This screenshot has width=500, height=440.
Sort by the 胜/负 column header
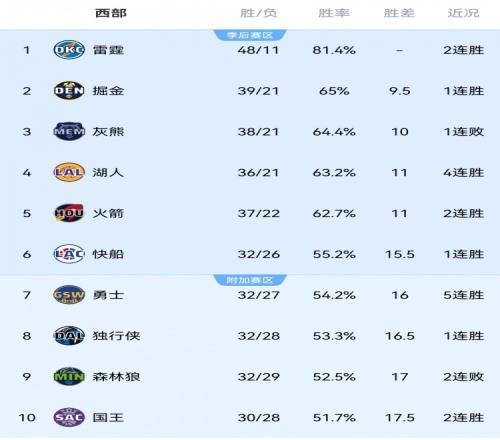click(x=258, y=13)
